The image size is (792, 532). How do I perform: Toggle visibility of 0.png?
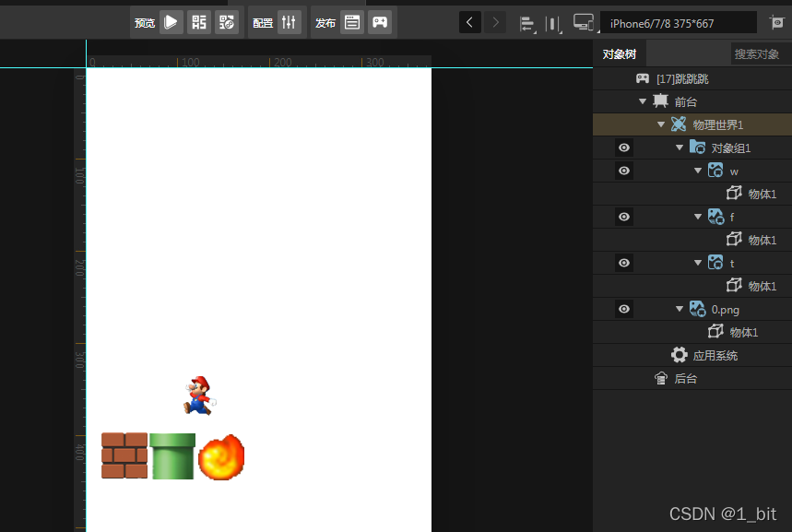[624, 309]
